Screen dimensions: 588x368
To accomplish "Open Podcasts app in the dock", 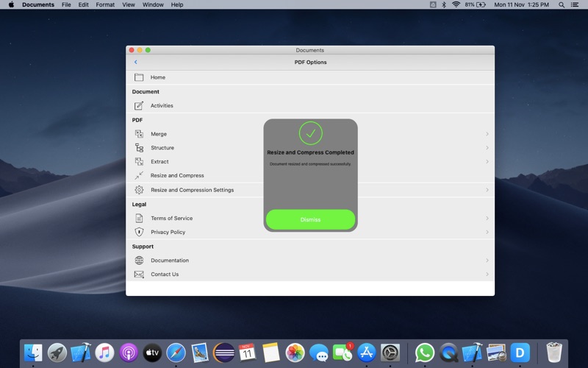I will click(129, 353).
